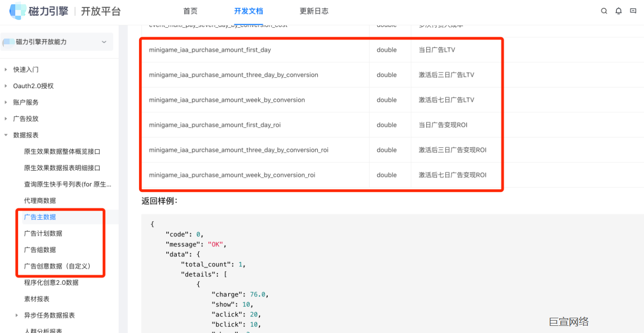Open the notifications bell icon
The width and height of the screenshot is (644, 333).
[x=618, y=10]
